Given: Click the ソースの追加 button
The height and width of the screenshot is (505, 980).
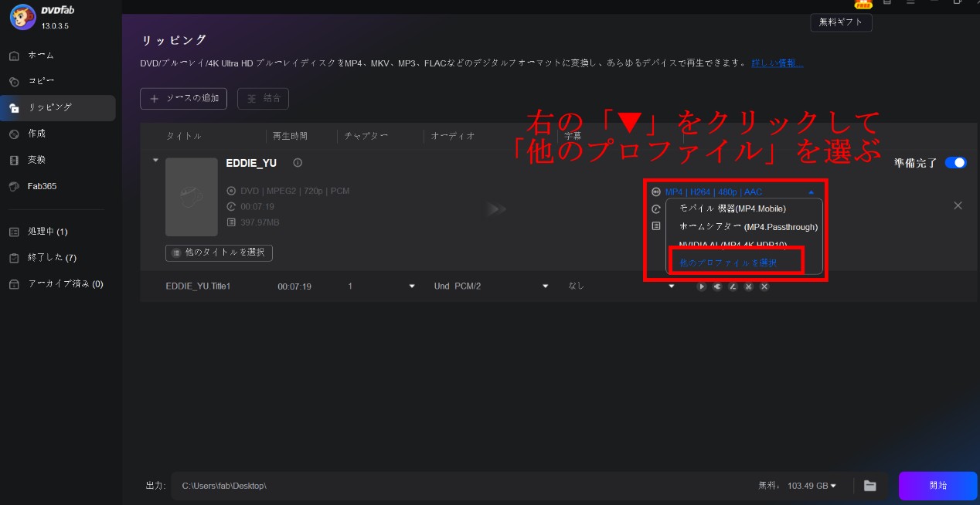Looking at the screenshot, I should pos(184,98).
